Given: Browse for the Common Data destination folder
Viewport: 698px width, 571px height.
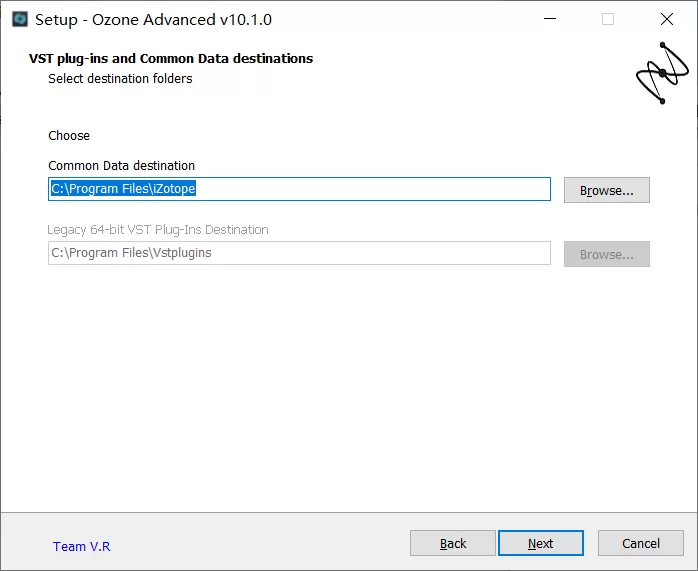Looking at the screenshot, I should (606, 190).
